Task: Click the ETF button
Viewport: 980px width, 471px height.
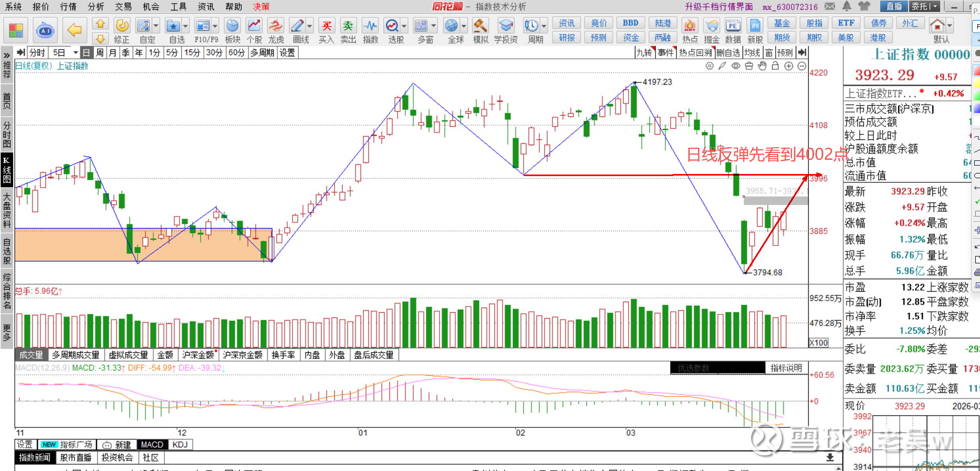Action: [x=846, y=23]
